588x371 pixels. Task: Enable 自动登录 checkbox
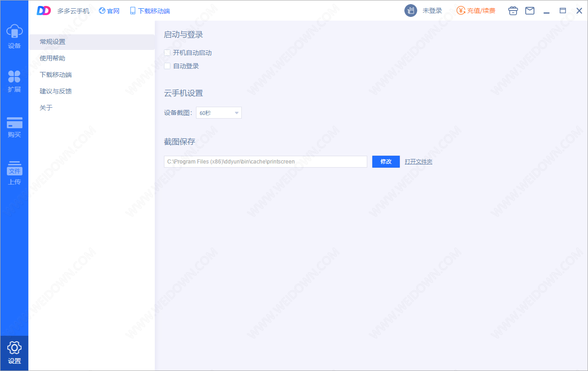click(x=167, y=66)
